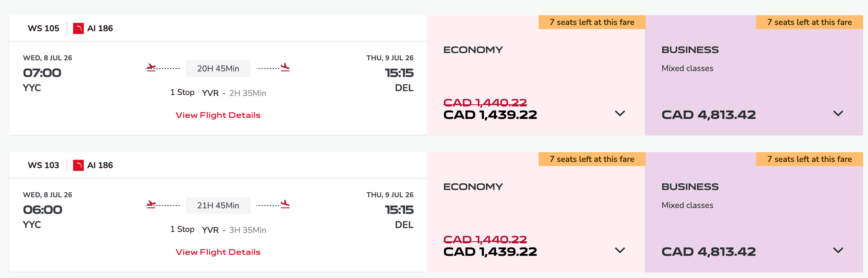Click the 7 seats left badge on WS 105 Economy

[x=592, y=22]
